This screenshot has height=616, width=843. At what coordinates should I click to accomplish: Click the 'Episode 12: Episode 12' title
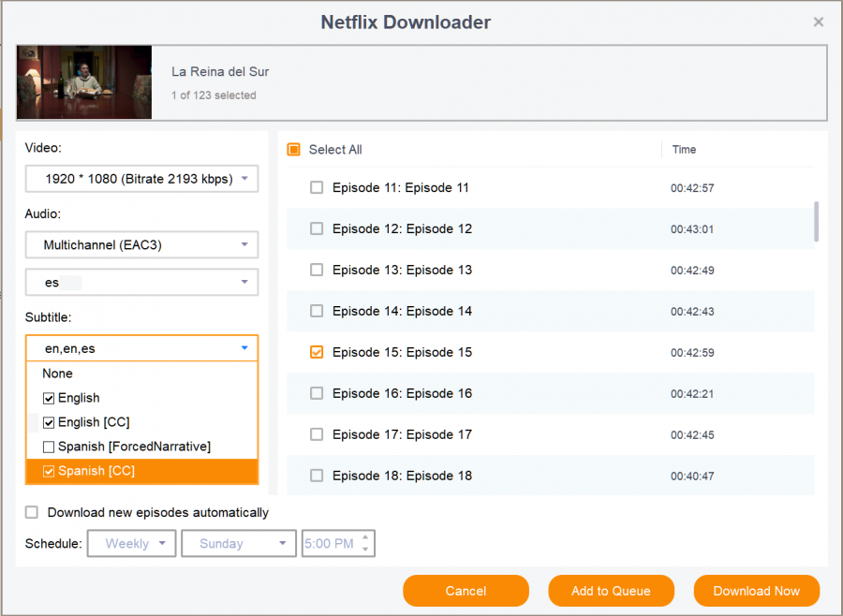402,229
